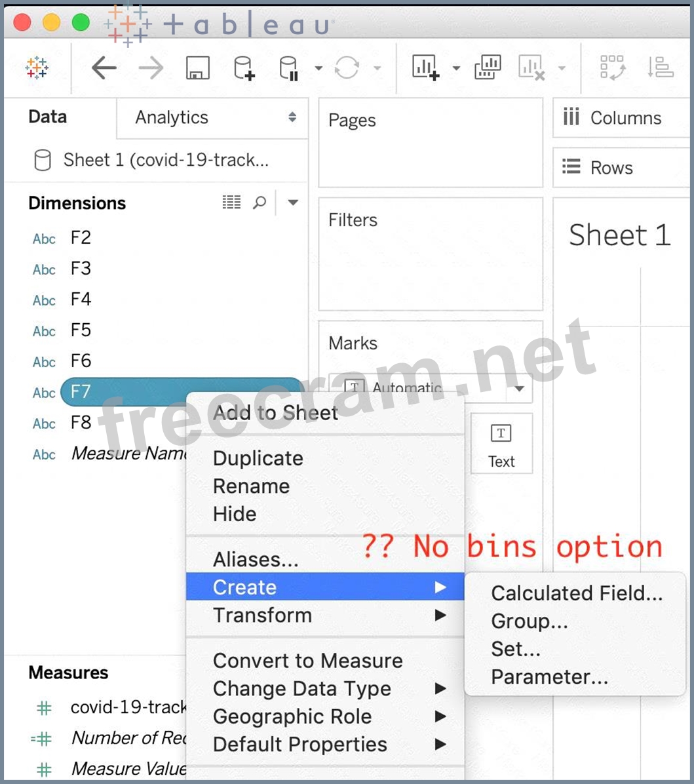Click View Data icon in Dimensions header

(231, 203)
